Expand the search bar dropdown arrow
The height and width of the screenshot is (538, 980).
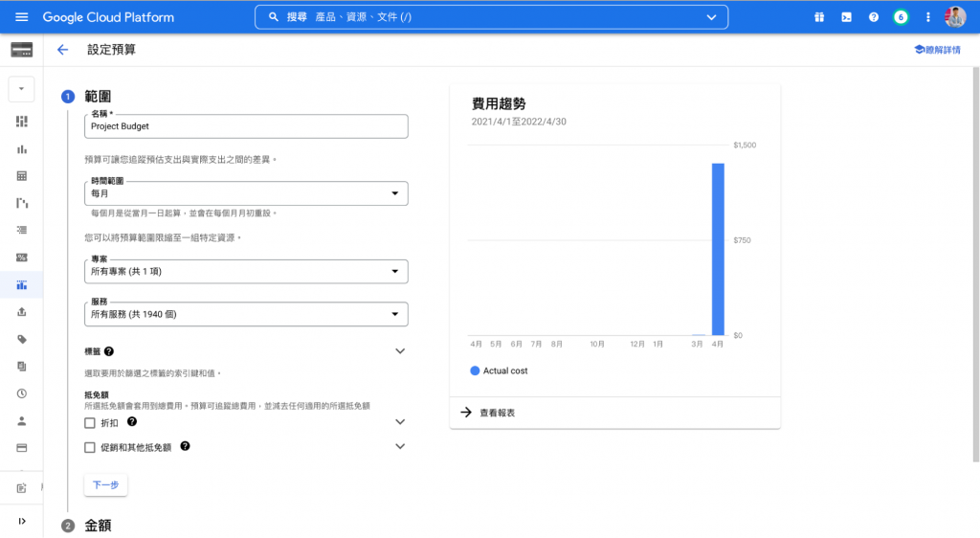point(711,17)
